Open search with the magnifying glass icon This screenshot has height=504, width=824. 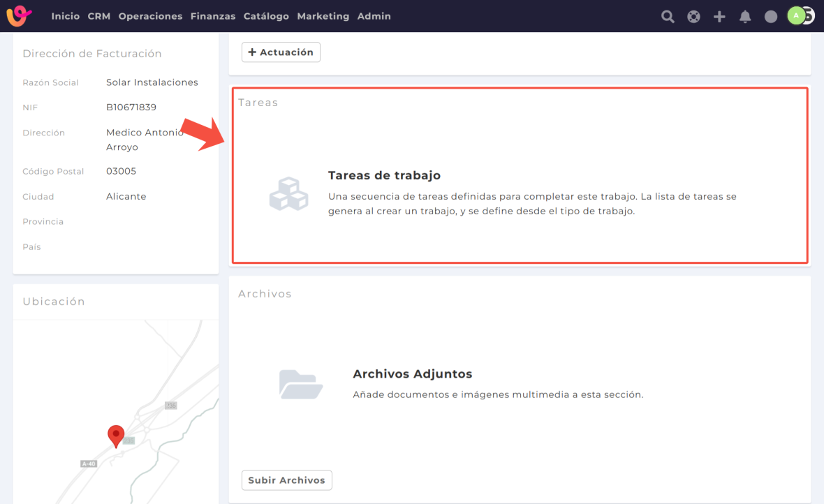click(668, 17)
